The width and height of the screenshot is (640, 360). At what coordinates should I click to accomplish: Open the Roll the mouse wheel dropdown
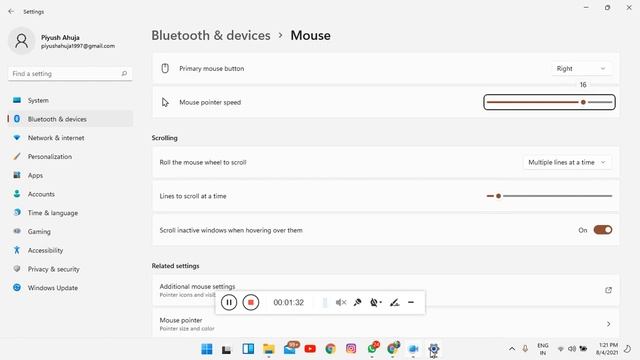click(567, 162)
